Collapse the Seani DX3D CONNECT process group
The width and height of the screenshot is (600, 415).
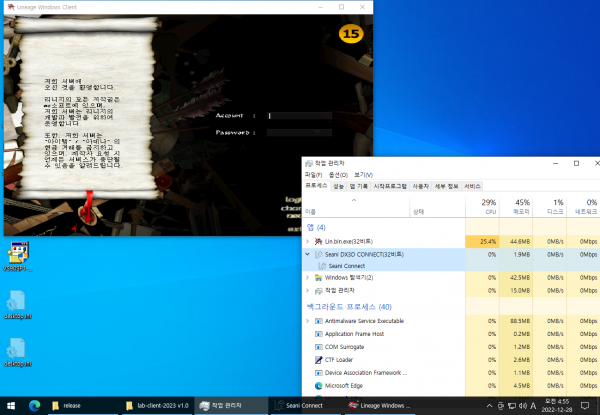click(308, 254)
